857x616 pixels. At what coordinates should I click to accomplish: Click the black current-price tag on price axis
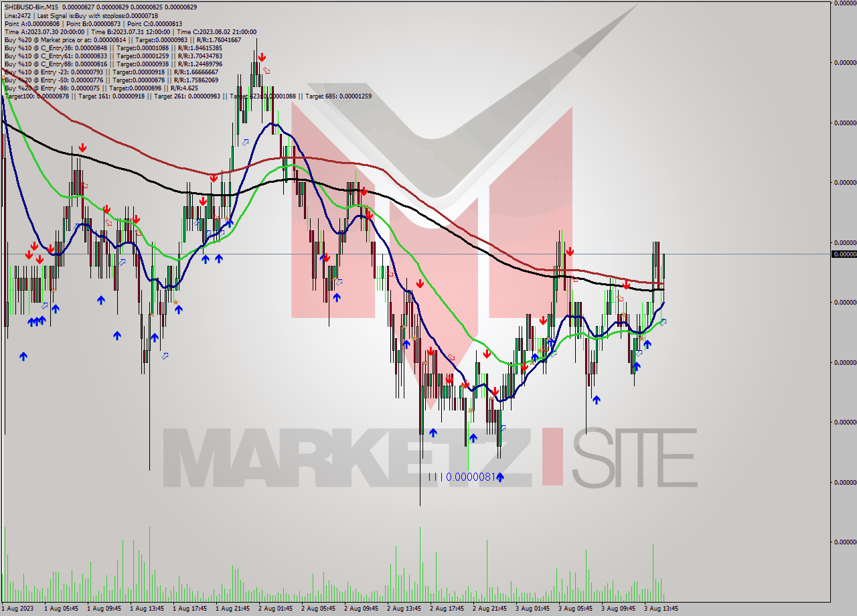pos(844,254)
